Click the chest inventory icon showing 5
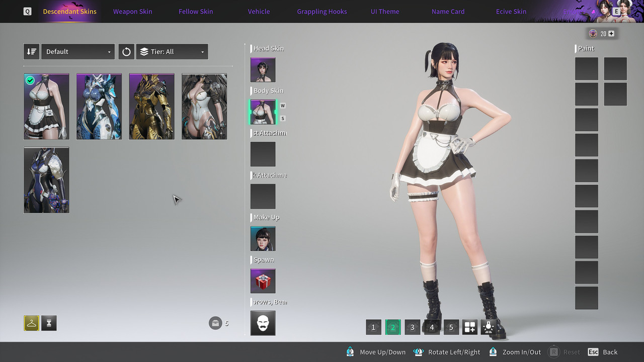The width and height of the screenshot is (644, 362). pos(215,323)
